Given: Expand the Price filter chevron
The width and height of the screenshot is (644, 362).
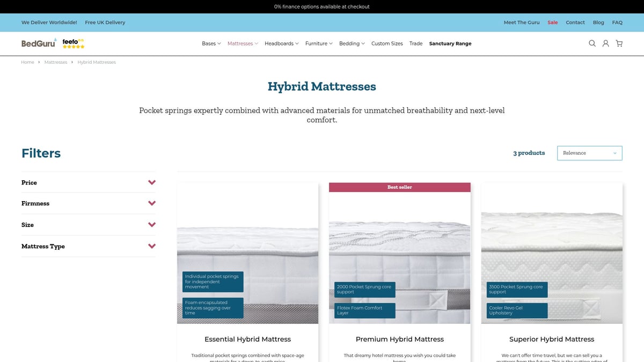Looking at the screenshot, I should click(152, 182).
